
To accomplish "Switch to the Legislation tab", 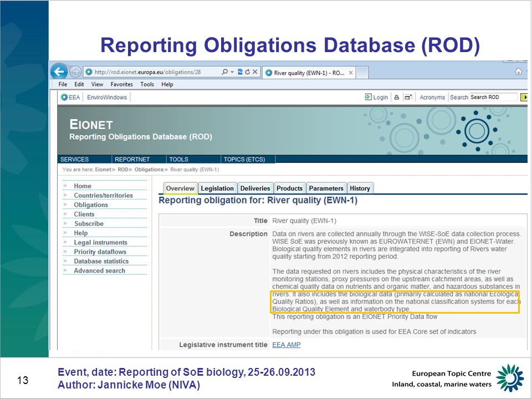I will [x=217, y=188].
